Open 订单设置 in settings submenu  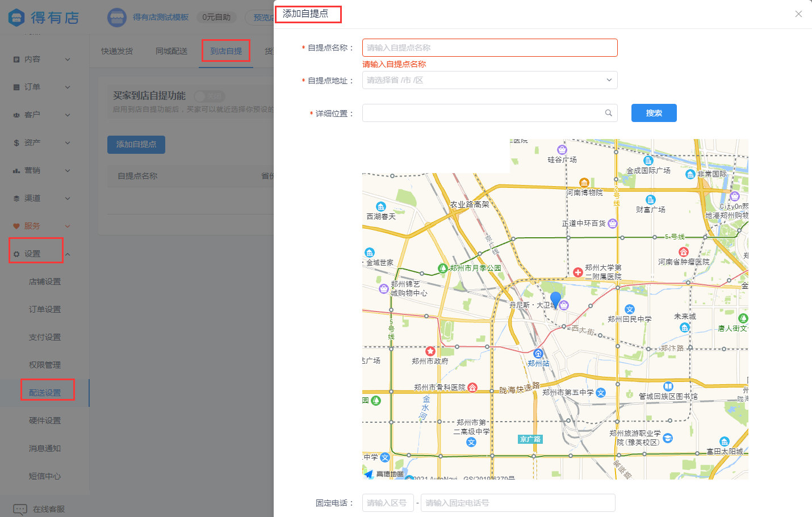point(45,309)
